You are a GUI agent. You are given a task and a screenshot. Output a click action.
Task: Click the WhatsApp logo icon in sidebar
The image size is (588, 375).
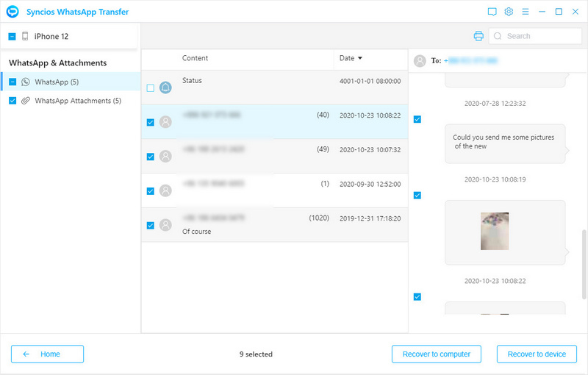pos(26,82)
